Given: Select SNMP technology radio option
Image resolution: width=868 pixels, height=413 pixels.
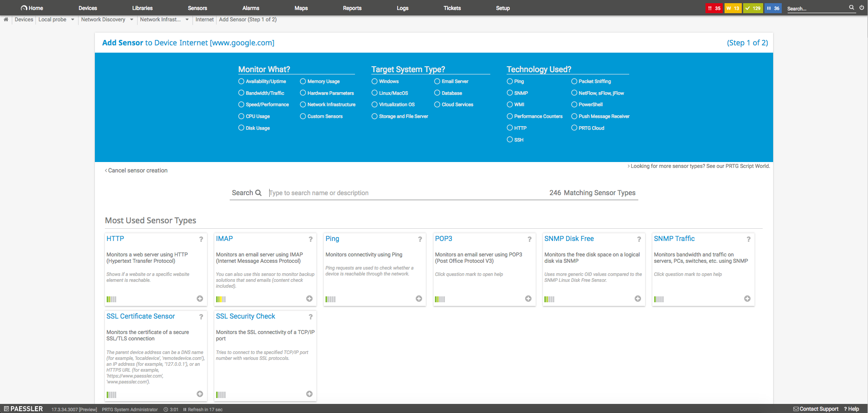Looking at the screenshot, I should click(x=510, y=93).
